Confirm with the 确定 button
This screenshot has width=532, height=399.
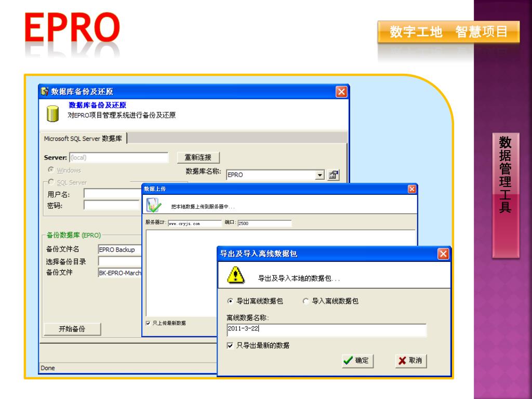pos(357,361)
